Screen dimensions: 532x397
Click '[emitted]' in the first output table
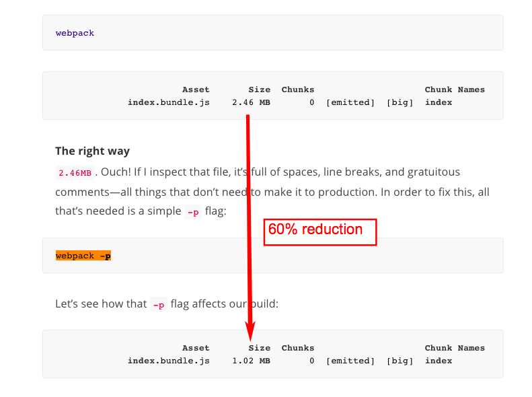click(350, 102)
